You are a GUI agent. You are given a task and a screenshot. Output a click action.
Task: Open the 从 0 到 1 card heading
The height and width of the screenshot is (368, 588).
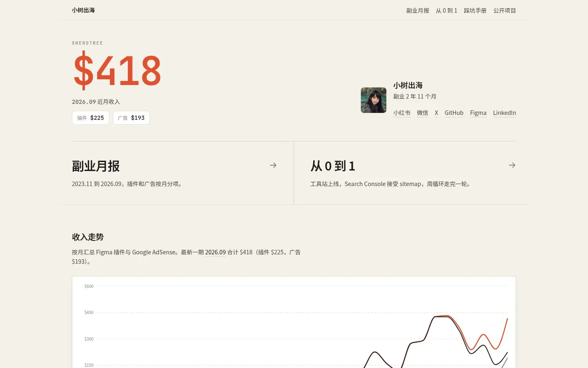333,166
